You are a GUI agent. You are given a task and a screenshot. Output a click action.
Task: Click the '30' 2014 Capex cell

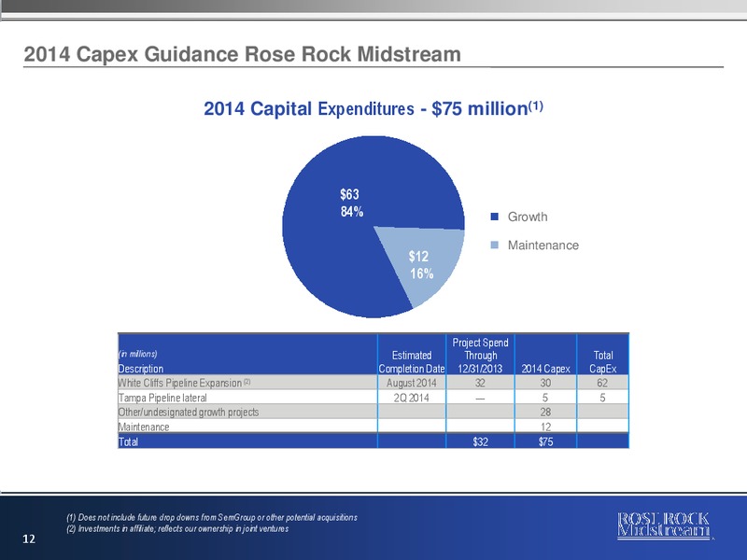[x=545, y=383]
